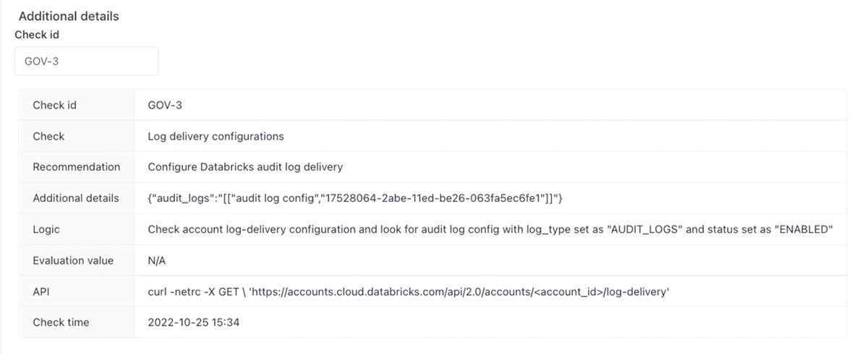
Task: Click the "Log delivery configurations" value
Action: (x=216, y=136)
